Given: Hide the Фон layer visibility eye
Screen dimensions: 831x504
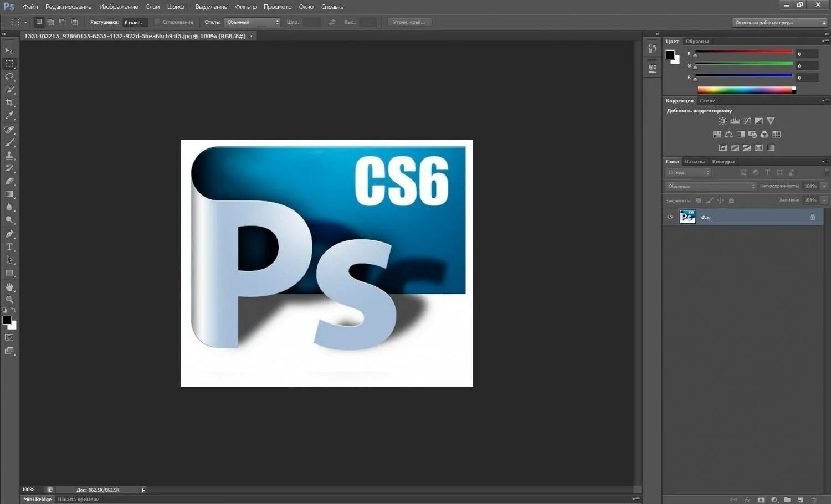Looking at the screenshot, I should (670, 217).
